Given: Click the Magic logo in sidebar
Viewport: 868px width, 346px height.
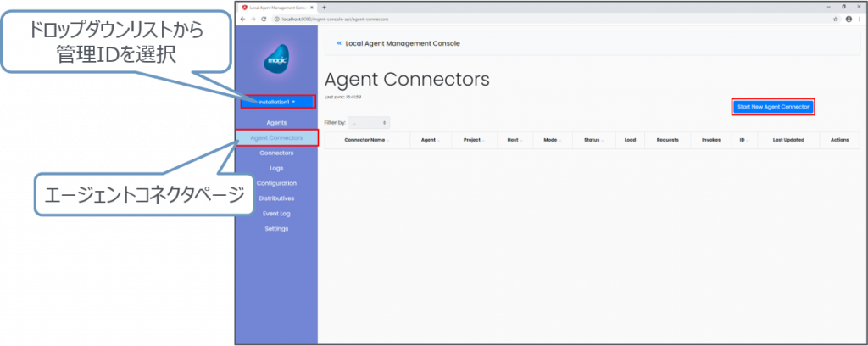Looking at the screenshot, I should coord(276,62).
